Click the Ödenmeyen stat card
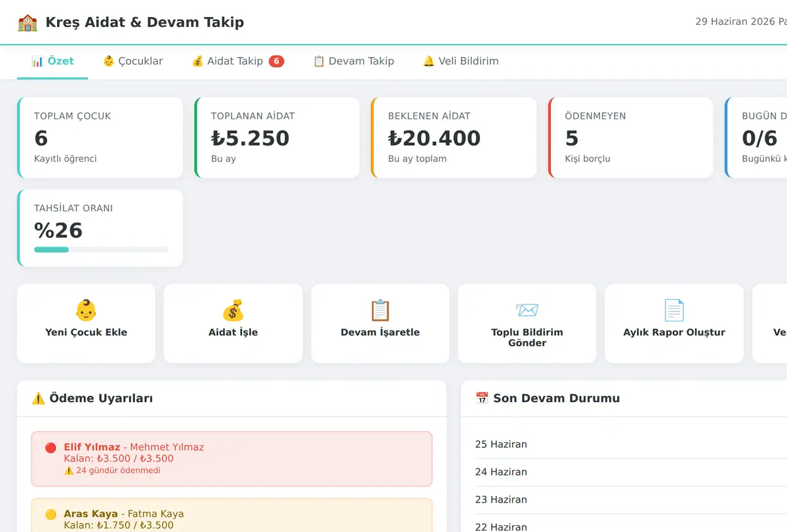 click(630, 138)
